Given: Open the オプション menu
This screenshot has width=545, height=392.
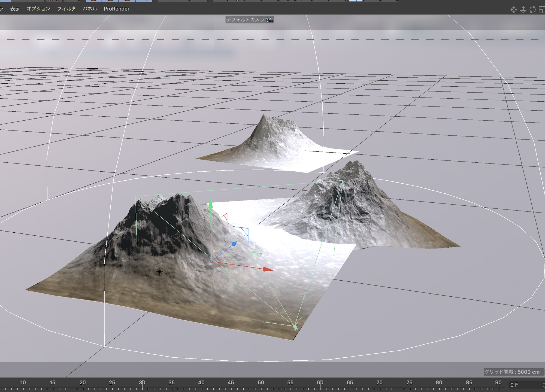Looking at the screenshot, I should pyautogui.click(x=38, y=9).
